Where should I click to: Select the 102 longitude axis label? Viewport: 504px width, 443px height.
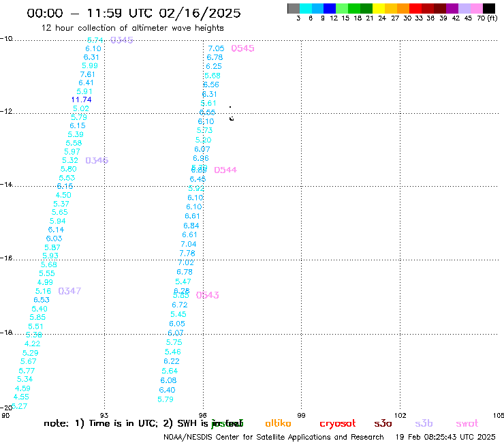(x=400, y=415)
